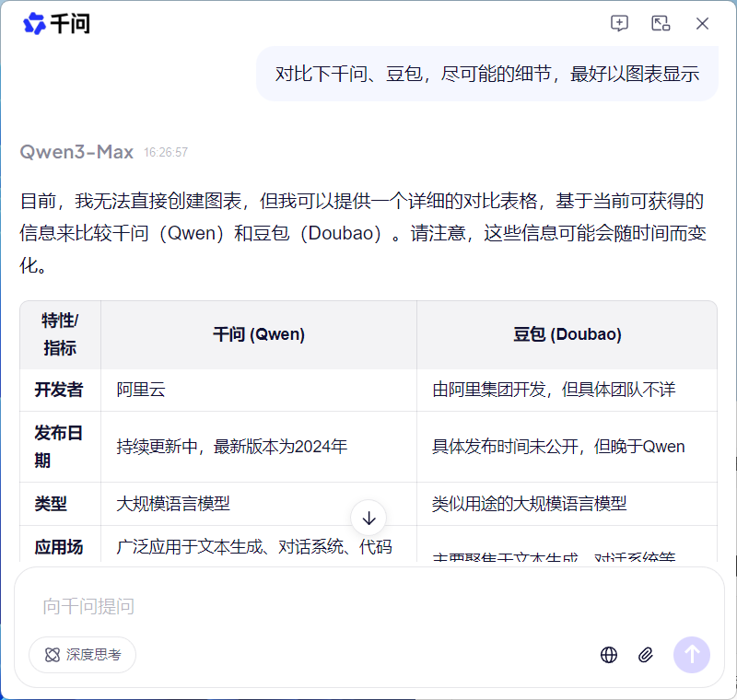The width and height of the screenshot is (737, 700).
Task: Select the 类型 row label
Action: pyautogui.click(x=51, y=504)
